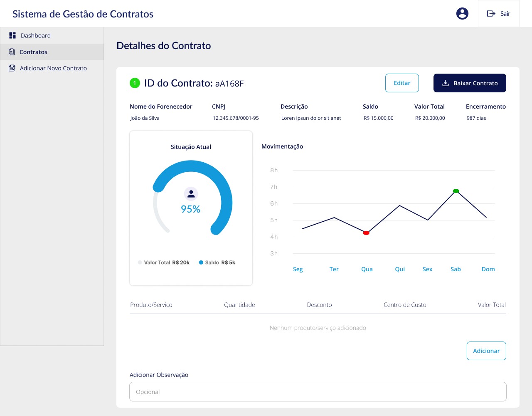Click the person icon inside the gauge
532x416 pixels.
(191, 194)
